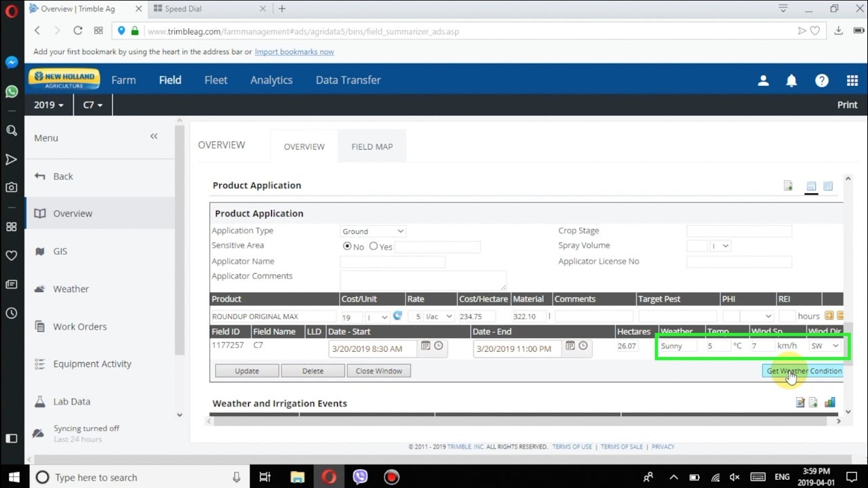The height and width of the screenshot is (488, 868).
Task: Open the Opera snapshot camera icon
Action: coord(12,187)
